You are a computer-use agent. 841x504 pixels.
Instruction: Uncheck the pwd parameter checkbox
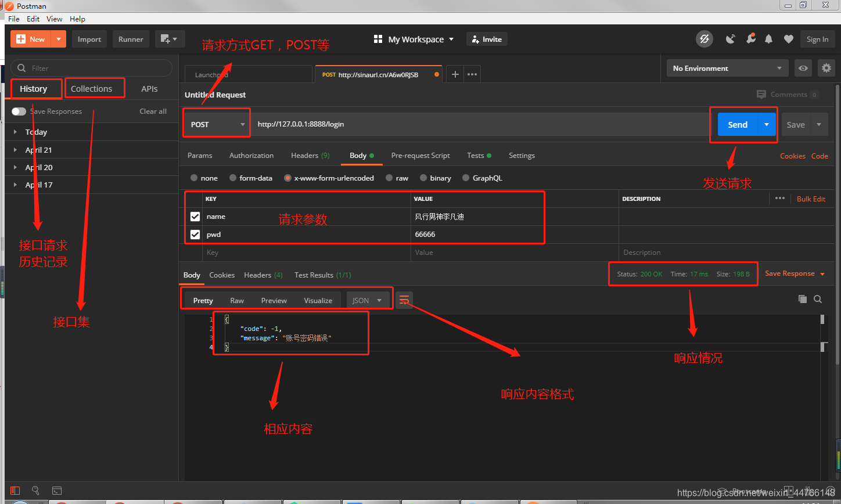[x=195, y=235]
